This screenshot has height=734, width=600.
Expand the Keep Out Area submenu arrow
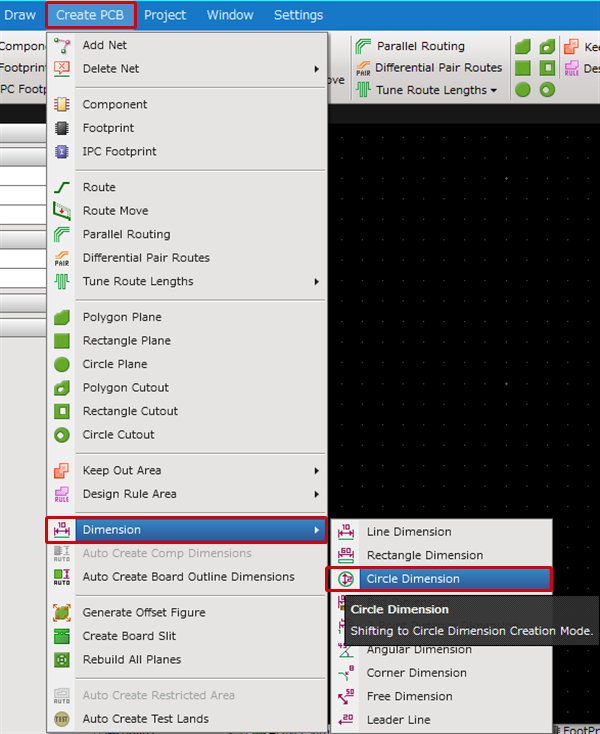[317, 470]
